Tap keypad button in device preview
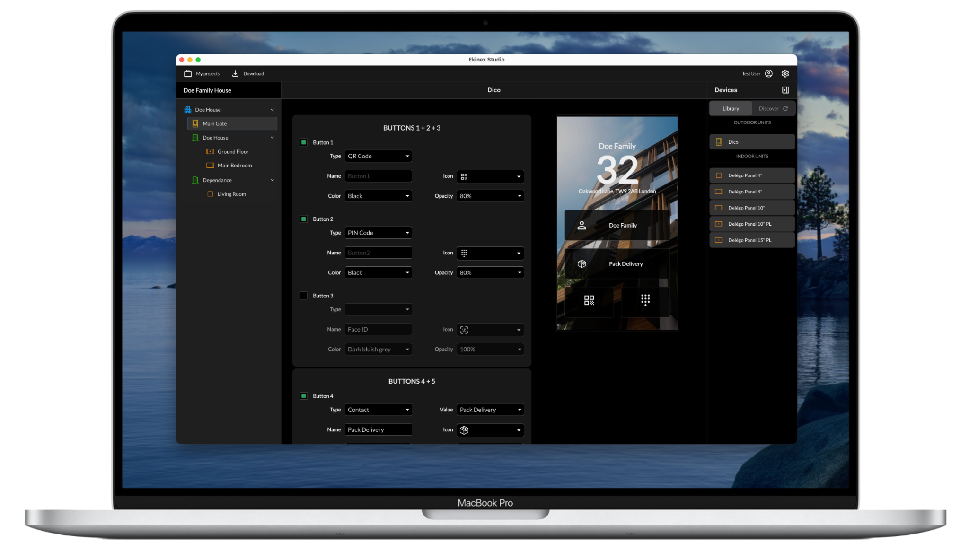This screenshot has width=969, height=560. pos(645,301)
